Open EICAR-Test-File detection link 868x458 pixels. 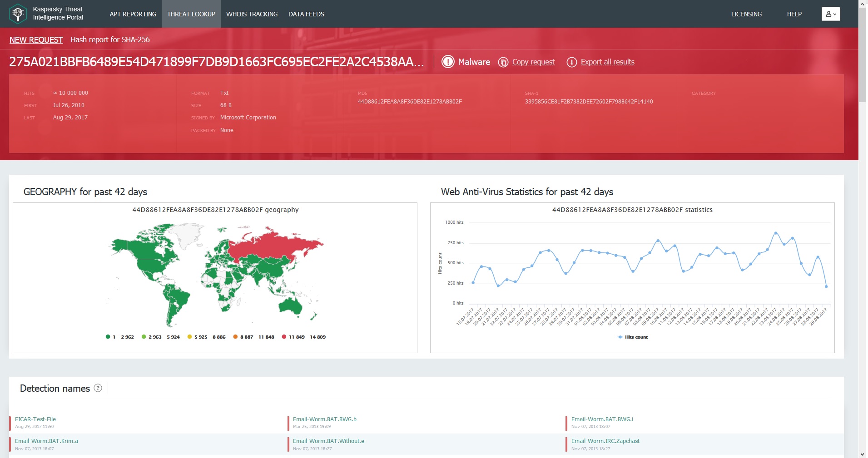(x=35, y=419)
